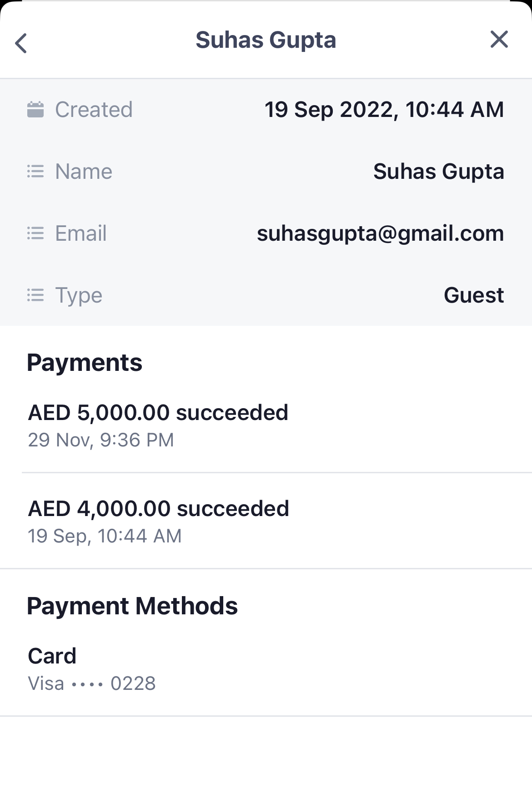Viewport: 532px width, 795px height.
Task: Click the Payments section heading
Action: tap(85, 363)
